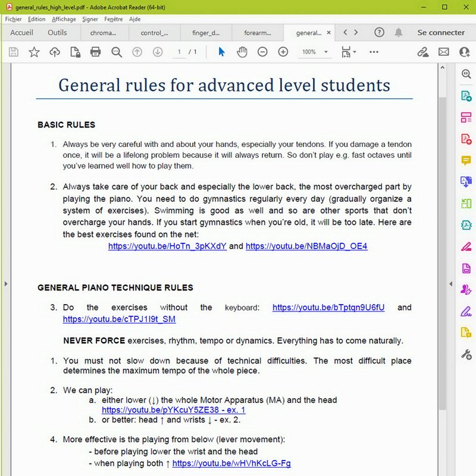Screen dimensions: 476x476
Task: Open the notifications bell
Action: point(399,33)
